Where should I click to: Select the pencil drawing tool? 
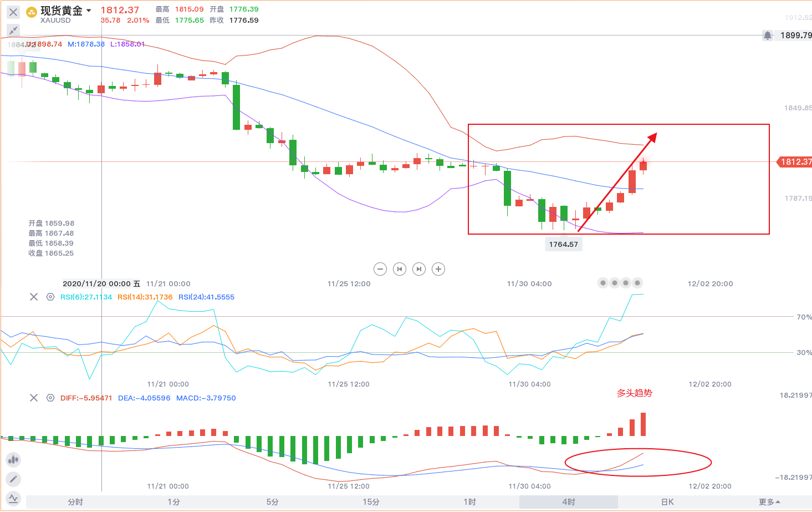tap(13, 479)
